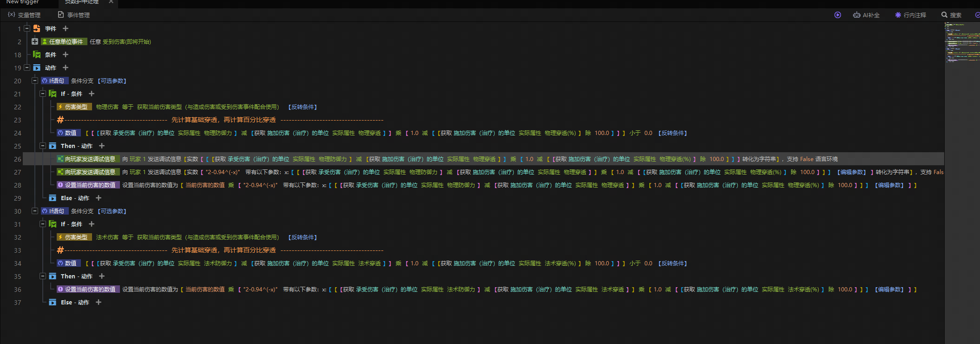Image resolution: width=980 pixels, height=344 pixels.
Task: Select the 伤害类型 tag on line 22
Action: (74, 107)
